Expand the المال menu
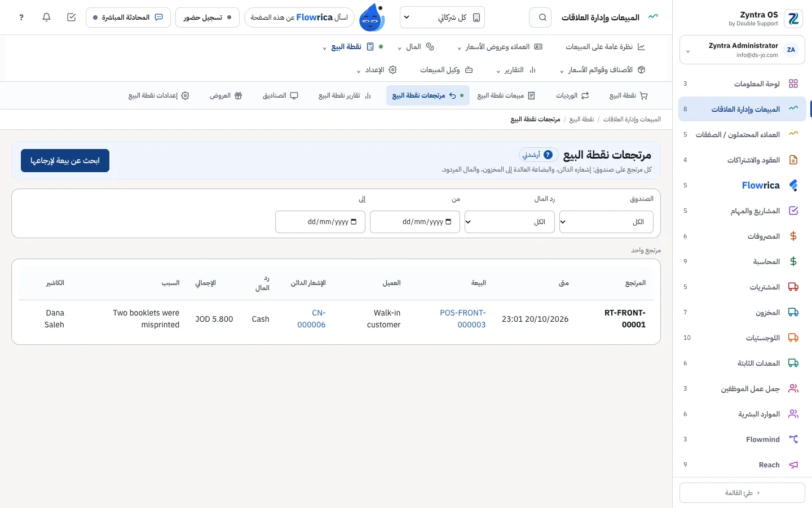Image resolution: width=812 pixels, height=508 pixels. tap(416, 47)
